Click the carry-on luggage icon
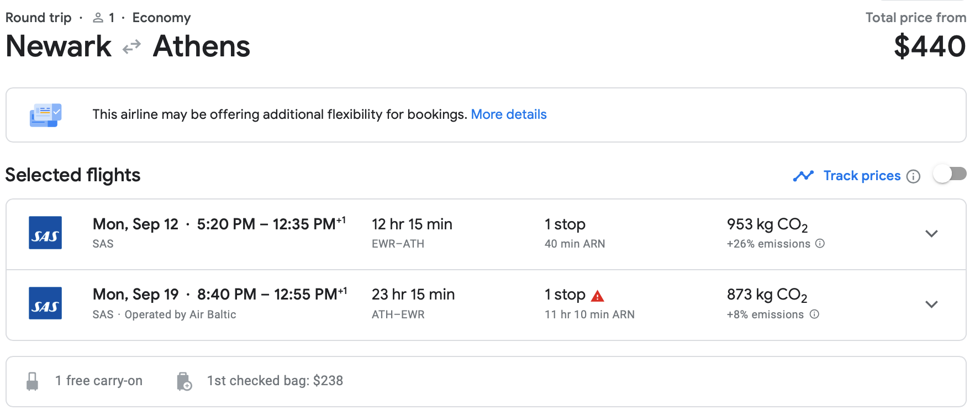980x420 pixels. point(33,381)
